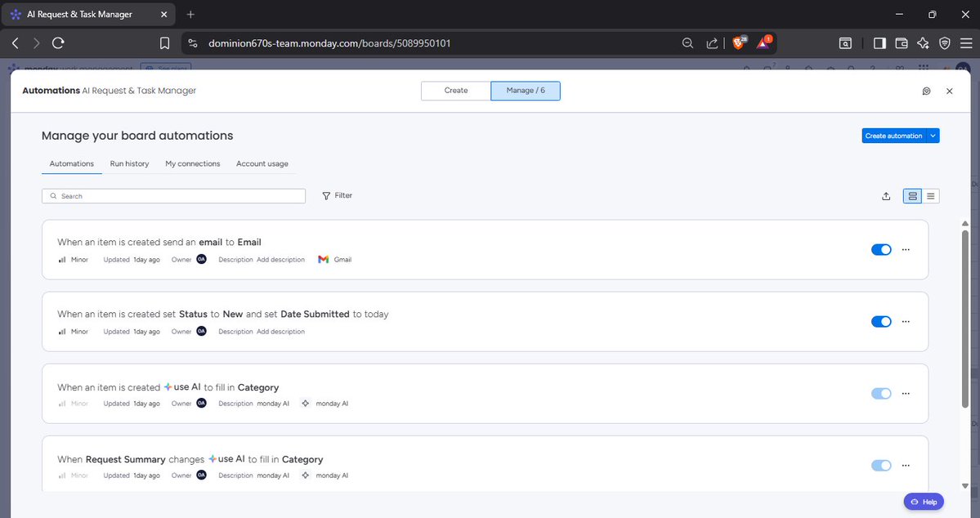
Task: Switch to Create tab
Action: 455,91
